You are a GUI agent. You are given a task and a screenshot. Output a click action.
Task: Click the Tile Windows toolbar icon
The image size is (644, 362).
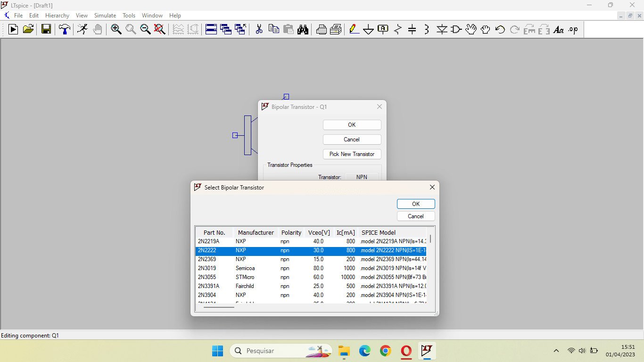pos(211,30)
